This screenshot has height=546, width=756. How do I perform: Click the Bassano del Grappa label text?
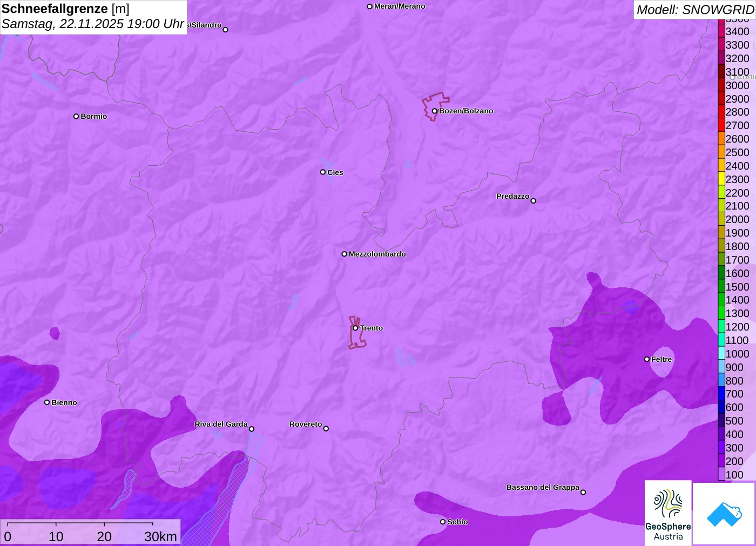[x=543, y=487]
